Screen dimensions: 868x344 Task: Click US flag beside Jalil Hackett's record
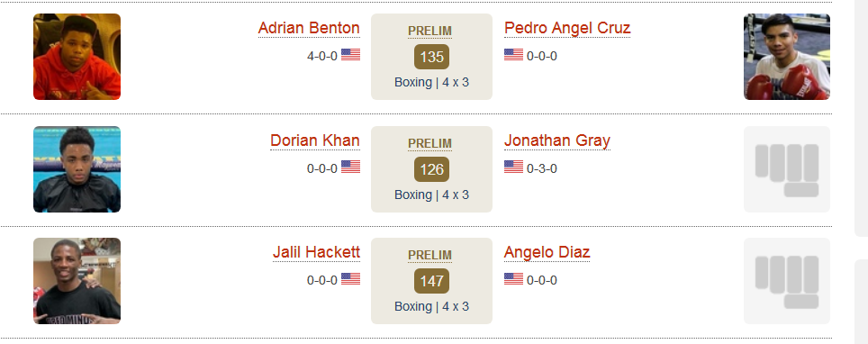point(350,278)
